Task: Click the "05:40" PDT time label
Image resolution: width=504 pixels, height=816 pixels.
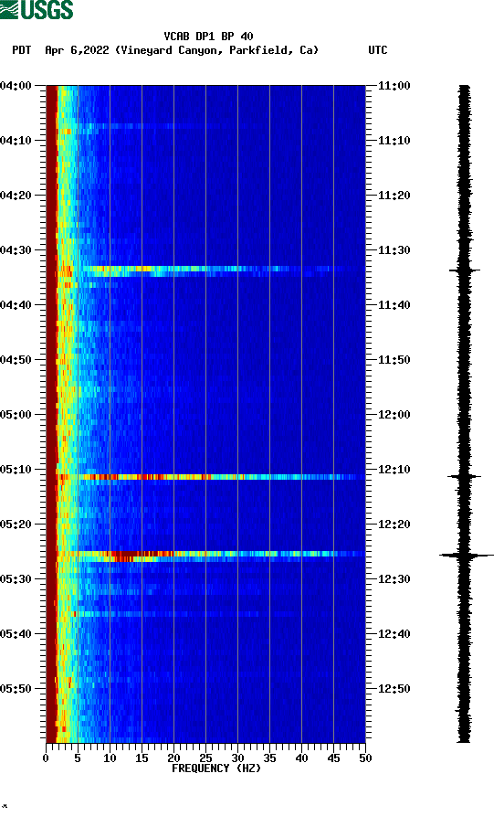Action: click(16, 634)
